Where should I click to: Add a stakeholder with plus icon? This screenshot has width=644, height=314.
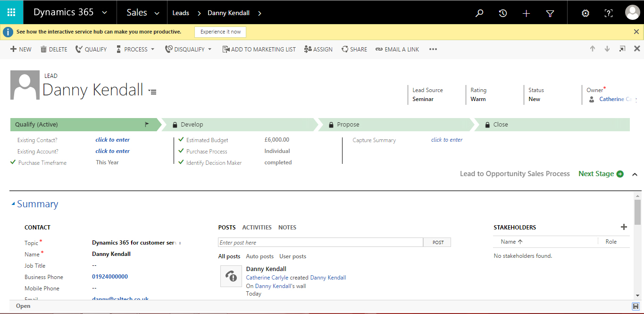[624, 227]
